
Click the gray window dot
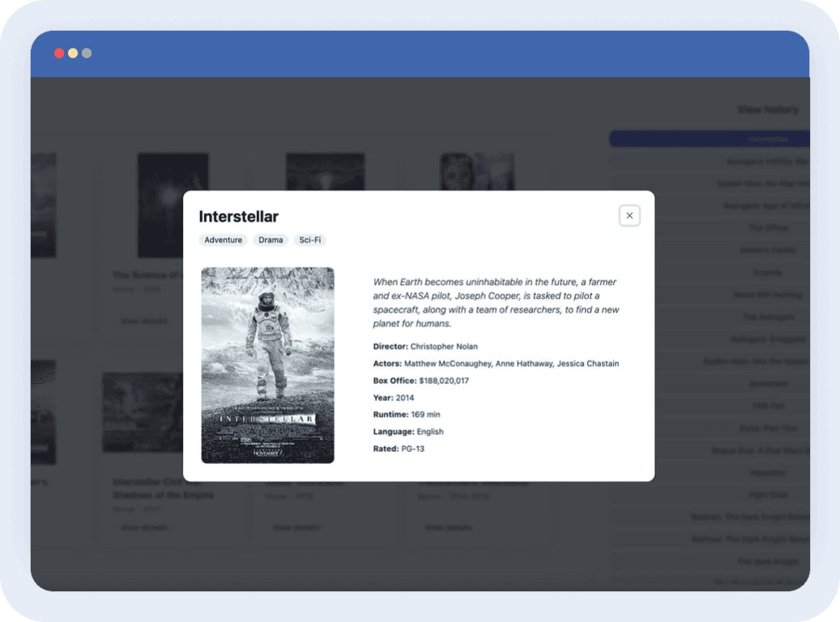[x=87, y=53]
